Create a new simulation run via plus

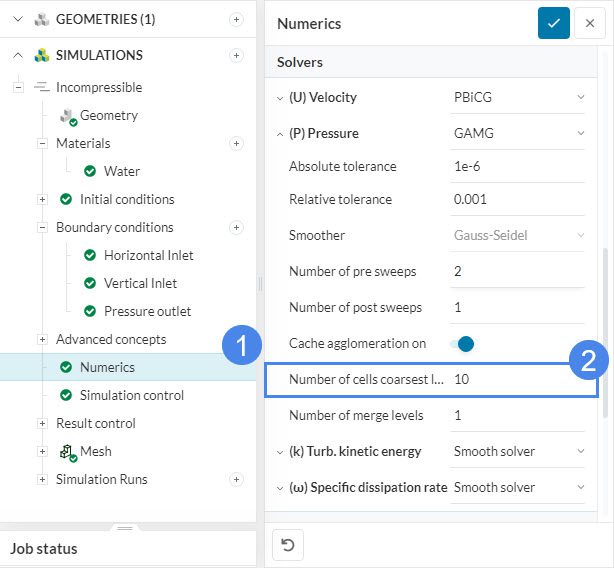click(x=236, y=479)
